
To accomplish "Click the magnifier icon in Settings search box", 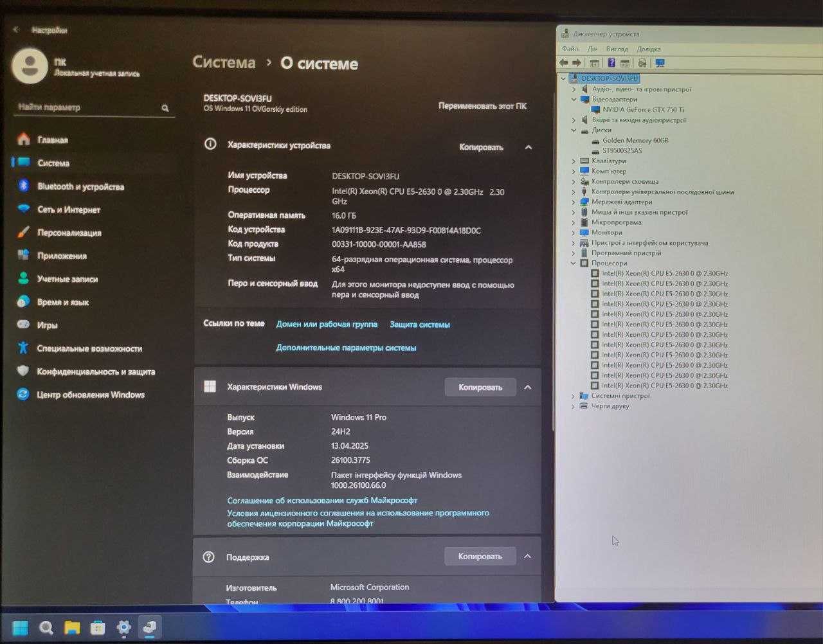I will (x=165, y=108).
